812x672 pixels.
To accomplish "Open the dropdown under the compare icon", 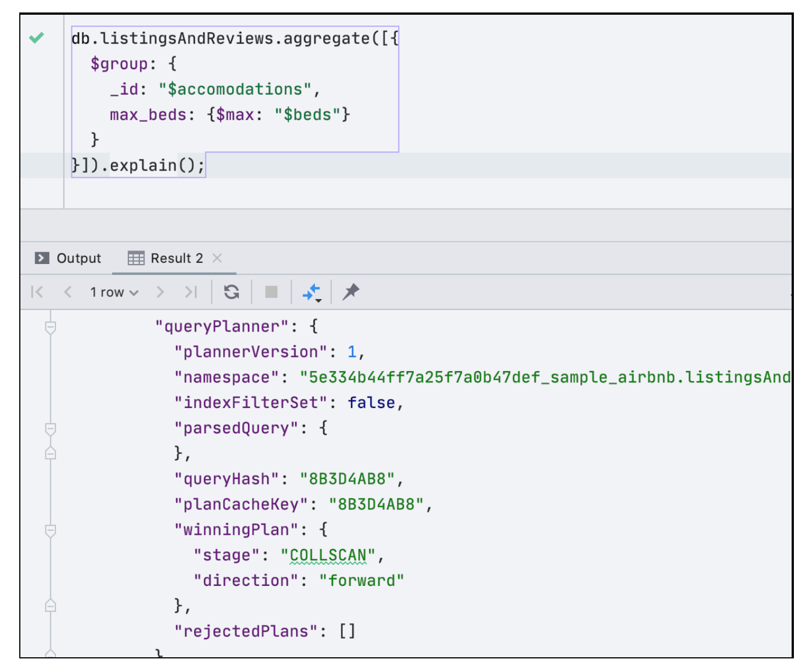I will pyautogui.click(x=319, y=299).
